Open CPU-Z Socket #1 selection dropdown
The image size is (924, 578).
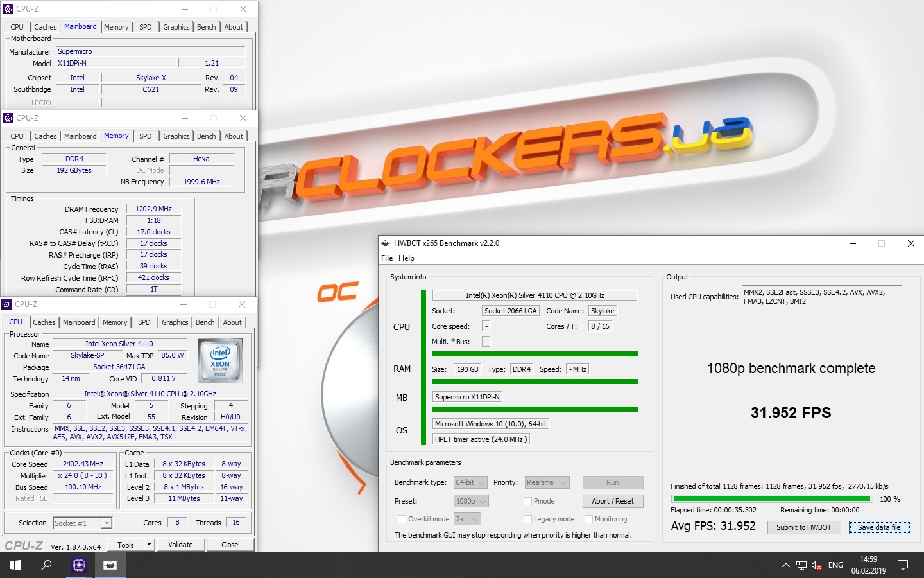coord(82,523)
